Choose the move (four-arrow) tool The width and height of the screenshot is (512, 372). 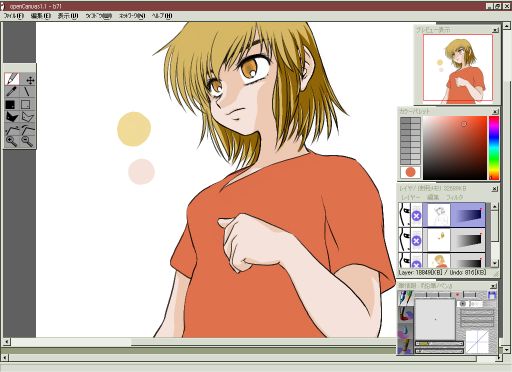30,80
